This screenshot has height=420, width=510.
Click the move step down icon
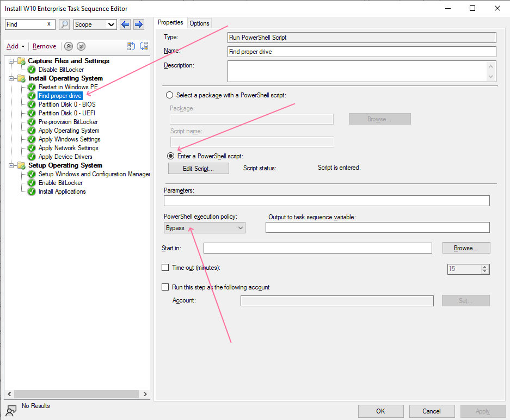click(x=144, y=46)
